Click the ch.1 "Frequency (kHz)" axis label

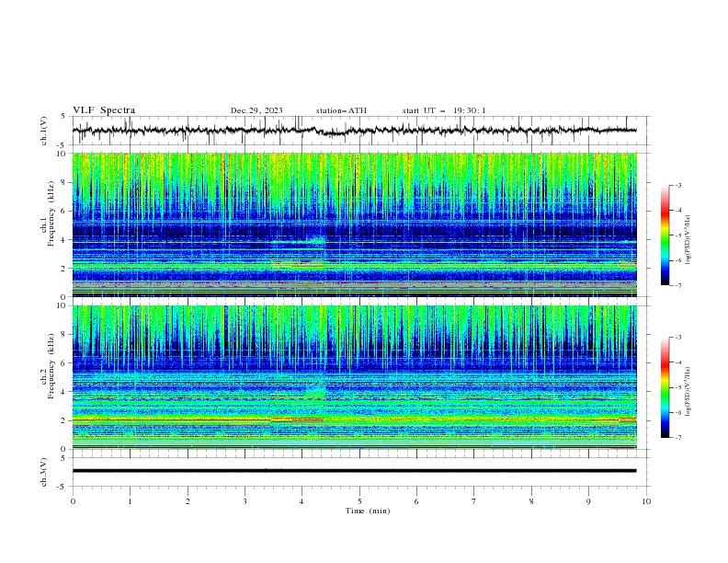click(51, 213)
